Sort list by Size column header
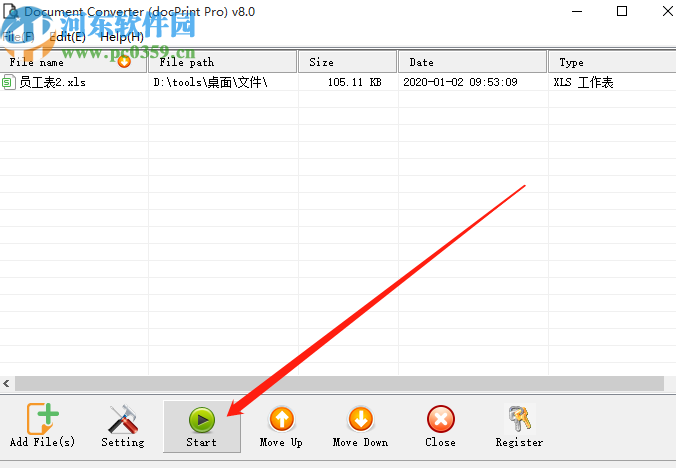Screen dimensions: 676x468 pyautogui.click(x=347, y=62)
